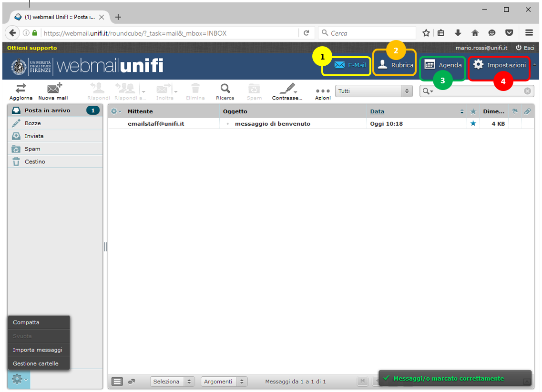Open the Posta in arrivo folder

click(x=55, y=111)
